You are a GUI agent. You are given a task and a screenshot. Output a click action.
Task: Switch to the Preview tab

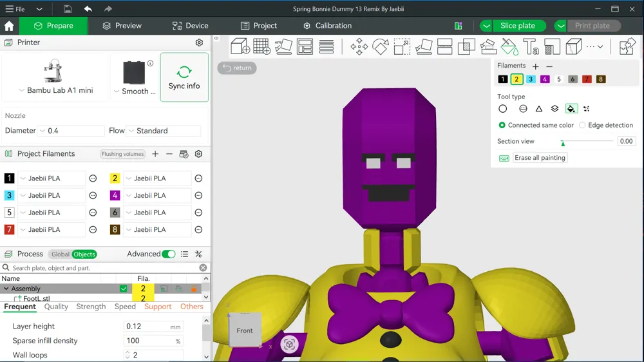(122, 26)
